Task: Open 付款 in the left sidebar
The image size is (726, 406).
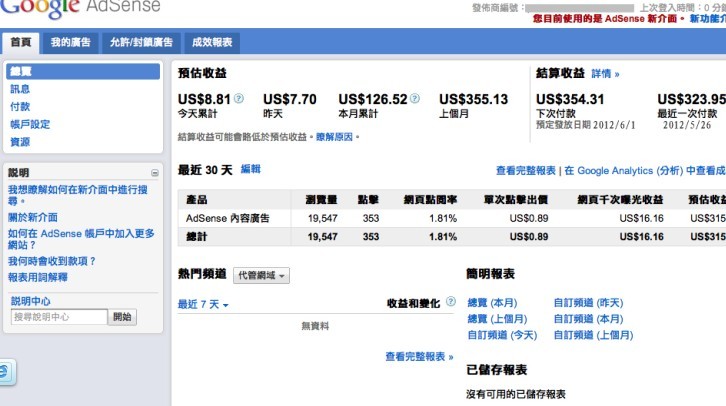Action: click(20, 106)
